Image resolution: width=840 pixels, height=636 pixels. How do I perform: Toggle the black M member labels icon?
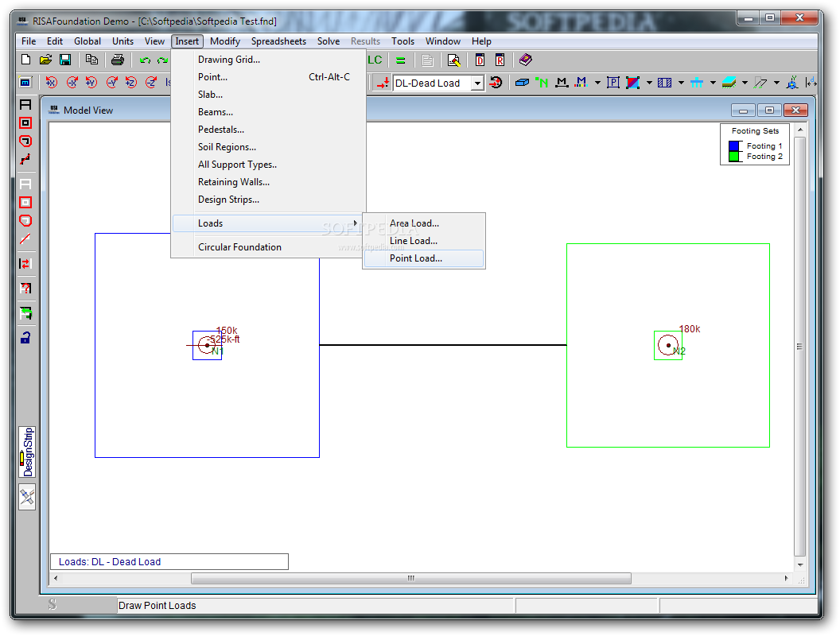click(562, 83)
